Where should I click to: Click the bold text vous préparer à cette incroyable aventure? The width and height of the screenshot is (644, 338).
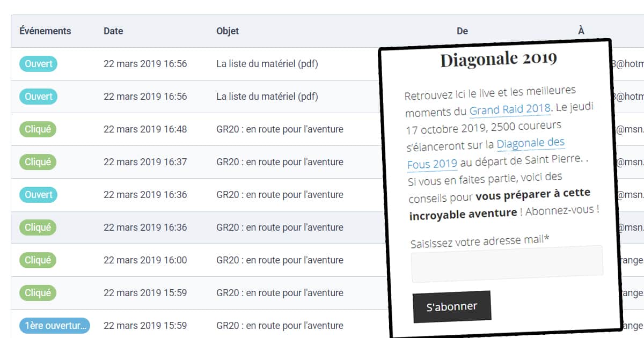[x=499, y=204]
